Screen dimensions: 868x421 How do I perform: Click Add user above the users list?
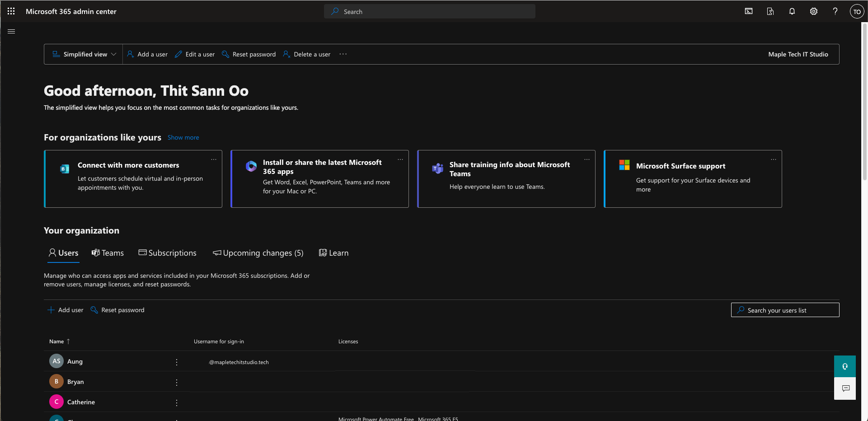pos(66,310)
